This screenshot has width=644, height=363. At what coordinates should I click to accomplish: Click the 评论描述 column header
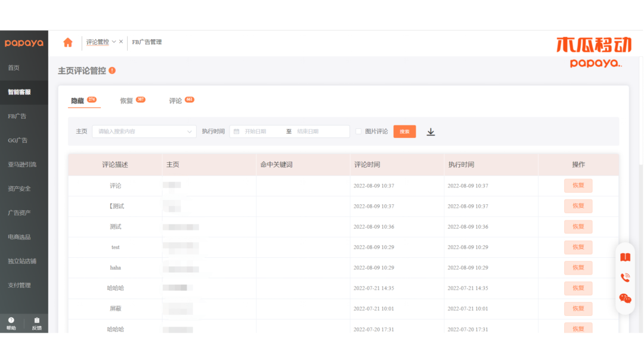point(115,164)
